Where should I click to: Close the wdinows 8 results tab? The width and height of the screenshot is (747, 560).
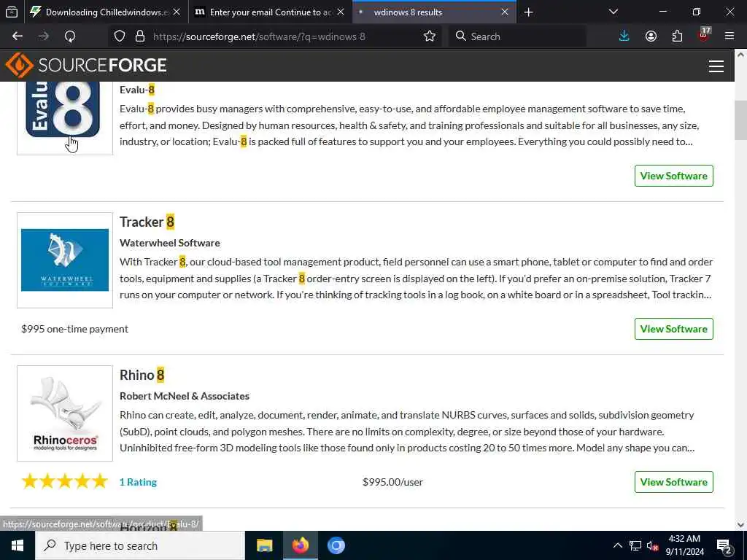tap(505, 12)
